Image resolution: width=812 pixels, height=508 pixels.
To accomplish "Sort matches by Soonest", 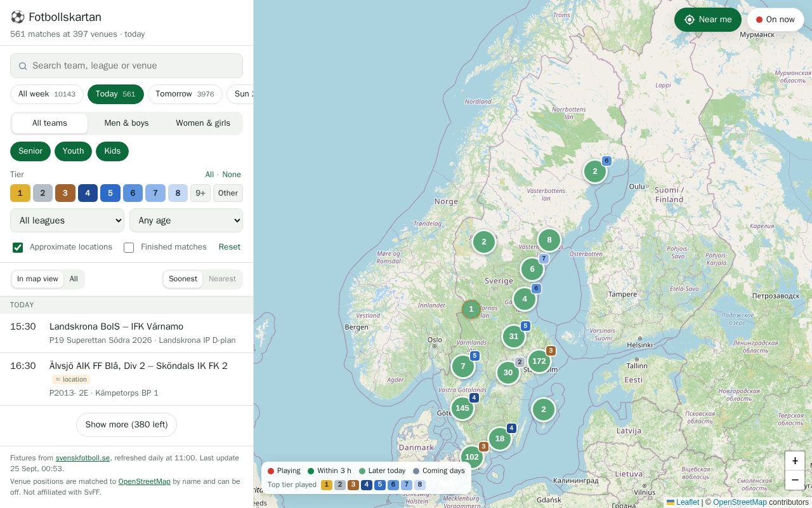I will [x=183, y=279].
